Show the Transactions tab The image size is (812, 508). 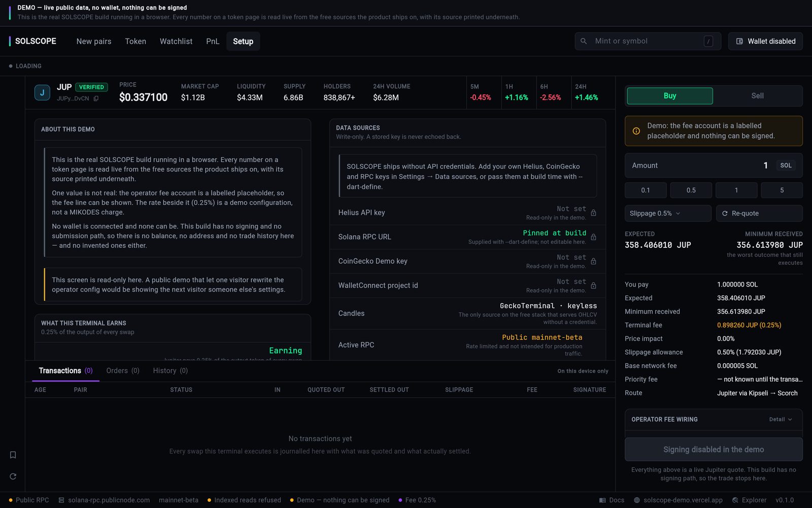(x=65, y=371)
